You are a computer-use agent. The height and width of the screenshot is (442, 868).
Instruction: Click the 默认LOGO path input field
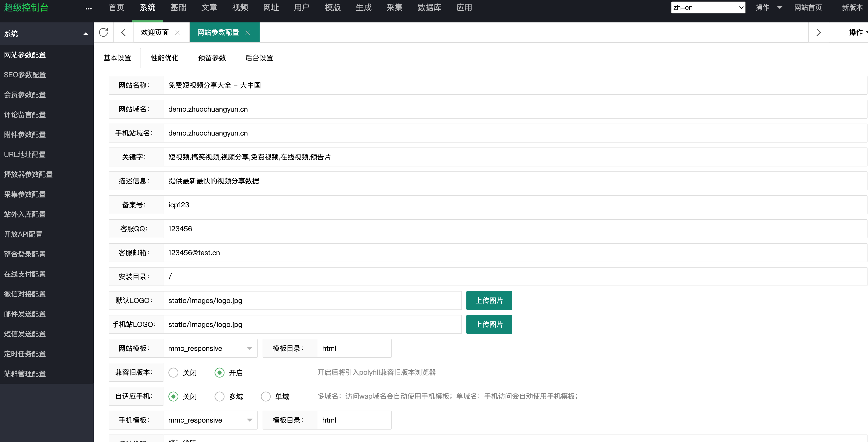click(x=312, y=300)
